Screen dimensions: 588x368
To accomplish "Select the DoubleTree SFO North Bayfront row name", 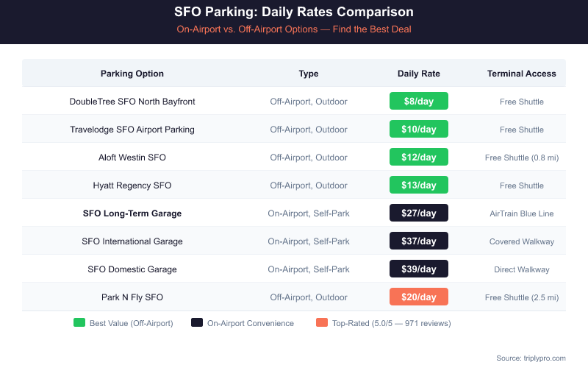I will click(132, 102).
